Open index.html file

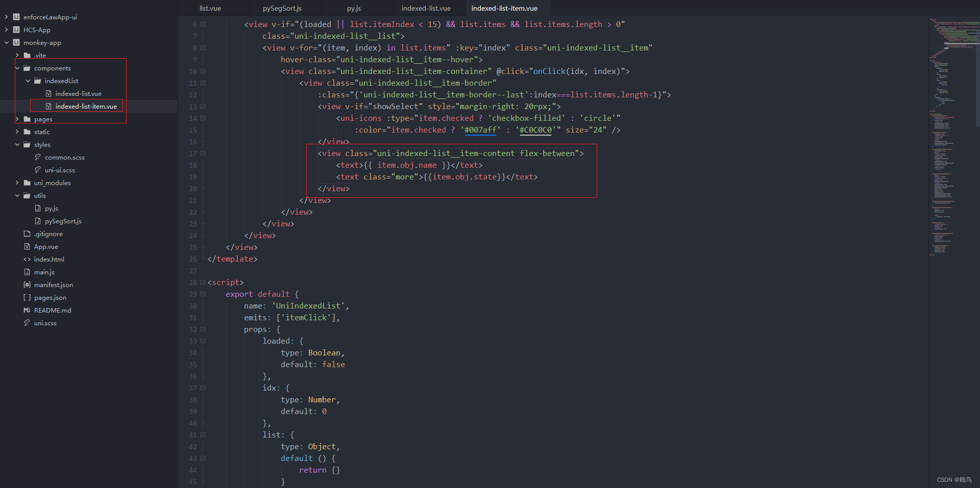pos(49,259)
